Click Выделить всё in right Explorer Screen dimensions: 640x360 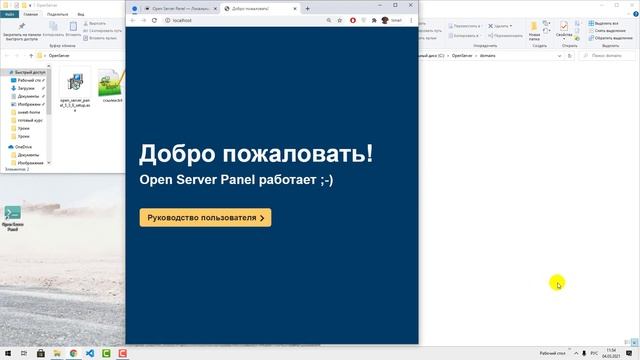point(604,24)
